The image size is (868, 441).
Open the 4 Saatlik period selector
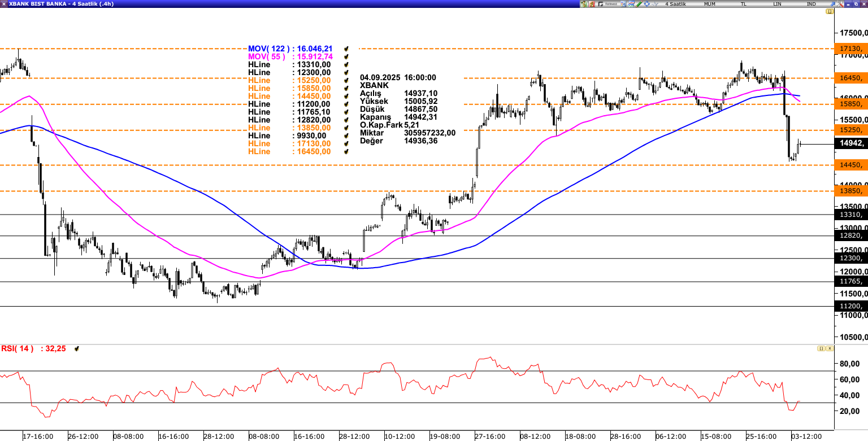(x=675, y=4)
